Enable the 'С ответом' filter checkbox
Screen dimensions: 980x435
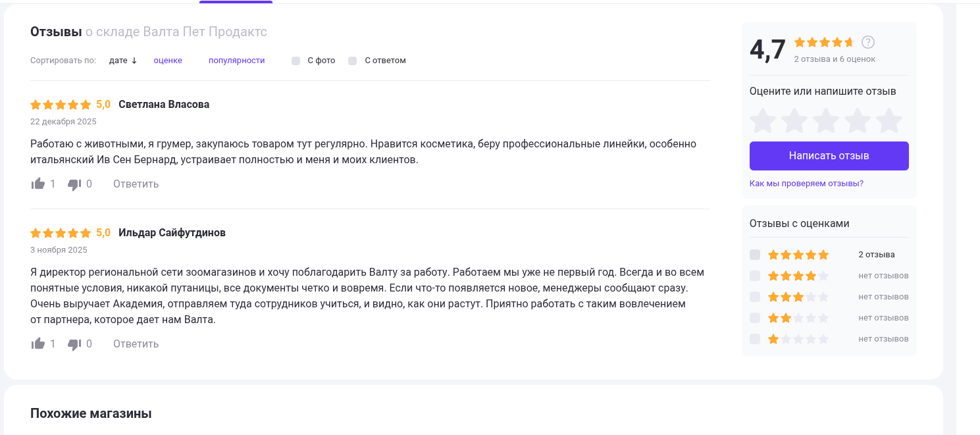[x=353, y=61]
